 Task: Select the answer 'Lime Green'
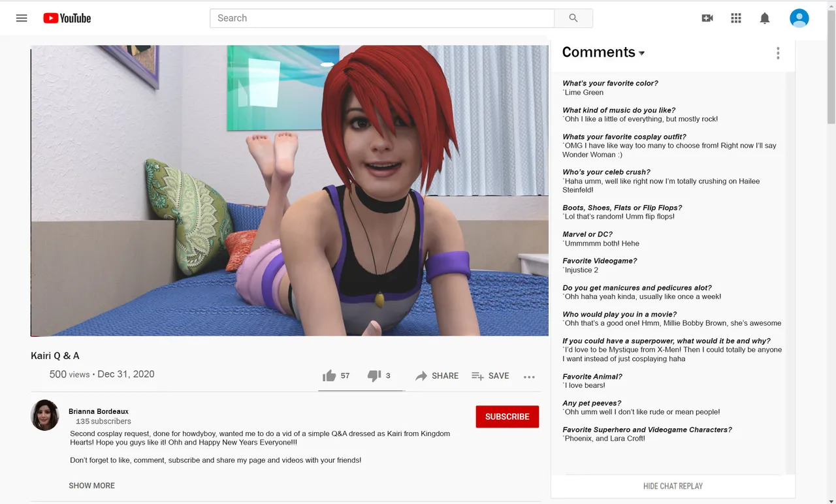(583, 93)
